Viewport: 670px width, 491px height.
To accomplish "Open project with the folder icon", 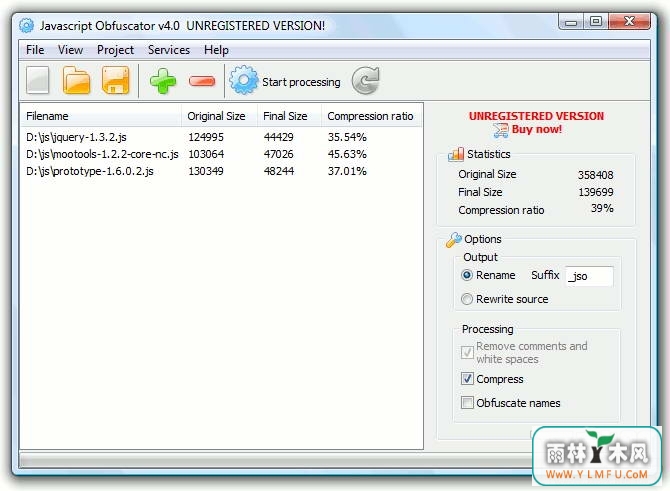I will pyautogui.click(x=76, y=80).
